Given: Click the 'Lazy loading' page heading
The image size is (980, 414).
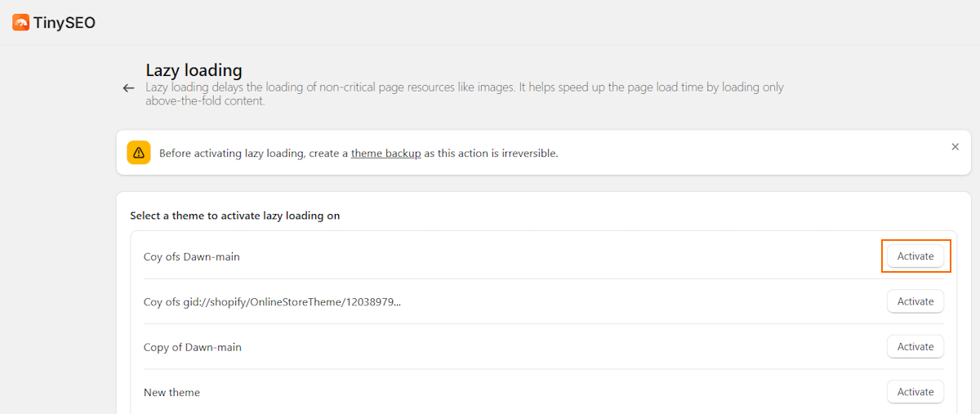Looking at the screenshot, I should 194,70.
